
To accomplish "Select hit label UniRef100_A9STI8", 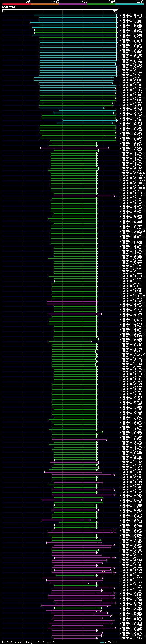I will (131, 82).
